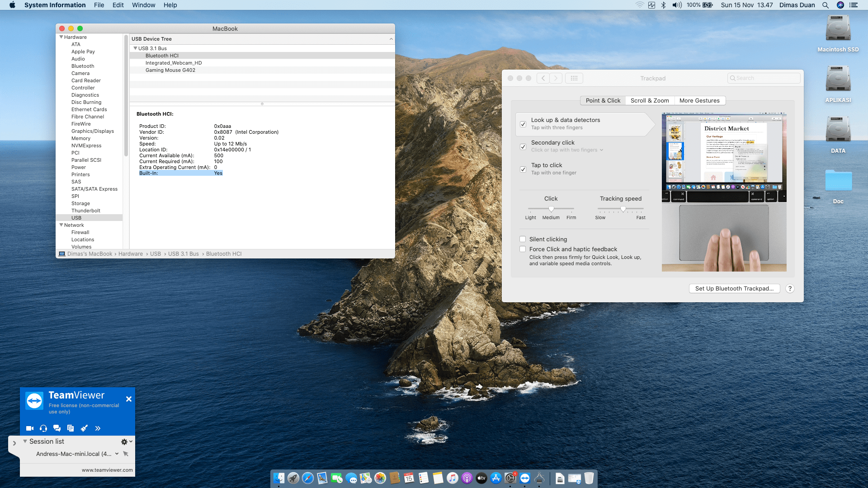
Task: Select Integrated_Webcam_HD device
Action: tap(262, 63)
